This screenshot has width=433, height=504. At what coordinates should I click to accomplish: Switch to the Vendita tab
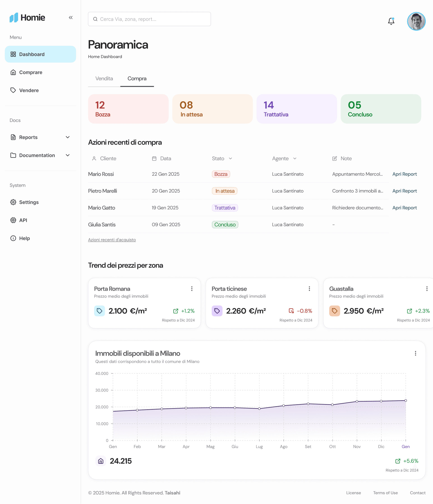pos(104,78)
